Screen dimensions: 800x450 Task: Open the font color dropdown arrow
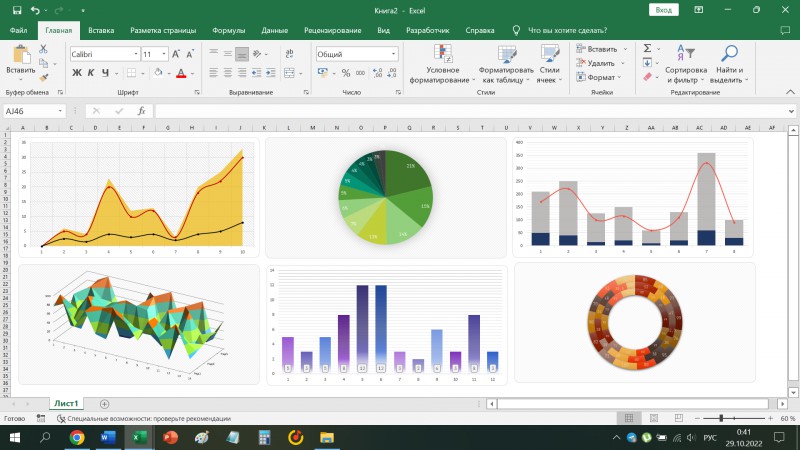(x=192, y=73)
